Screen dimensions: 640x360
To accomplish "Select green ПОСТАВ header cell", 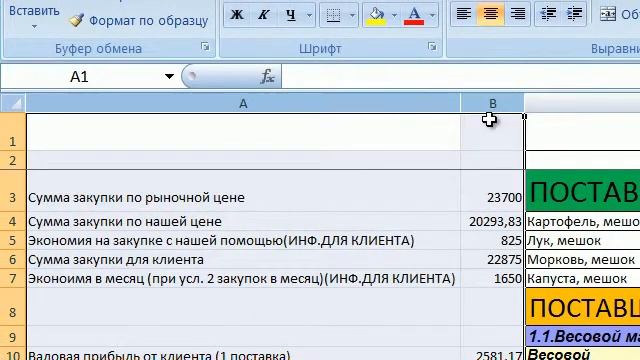I will [x=583, y=191].
